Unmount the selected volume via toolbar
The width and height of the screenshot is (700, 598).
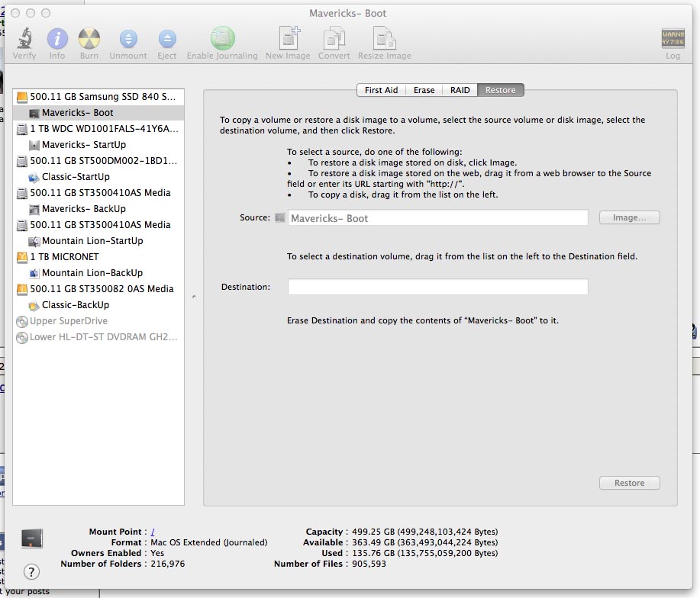(x=128, y=39)
